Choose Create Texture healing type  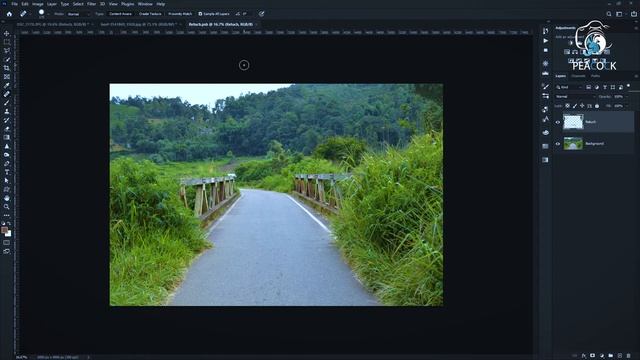point(150,14)
